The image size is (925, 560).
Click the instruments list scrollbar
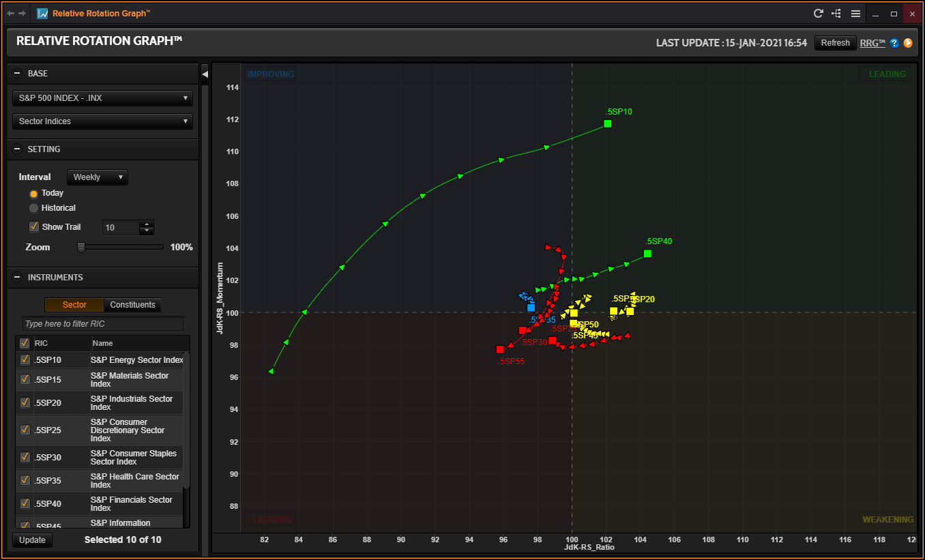click(186, 419)
